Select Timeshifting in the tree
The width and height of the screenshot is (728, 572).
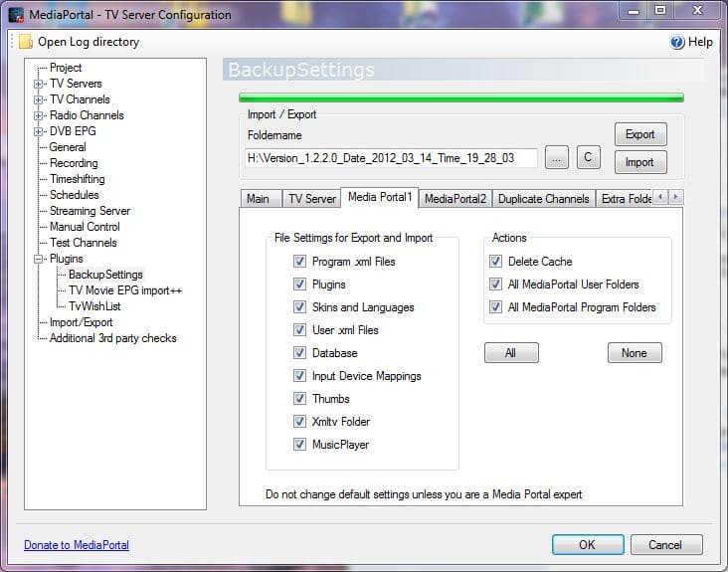point(77,179)
